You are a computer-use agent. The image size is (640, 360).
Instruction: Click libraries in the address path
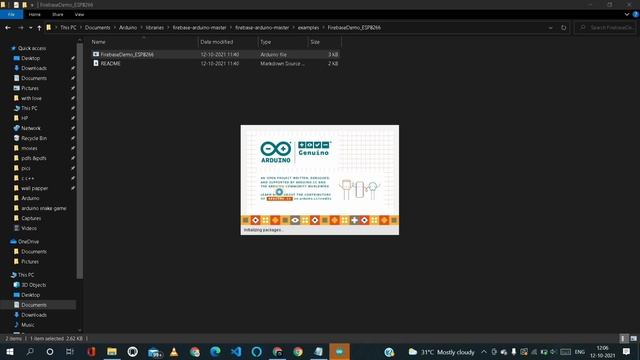(155, 28)
